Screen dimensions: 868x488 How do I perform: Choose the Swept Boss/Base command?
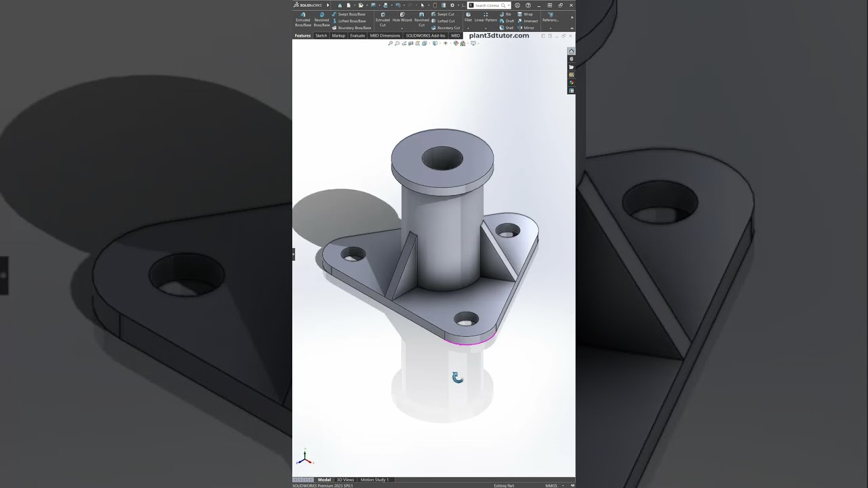point(349,14)
